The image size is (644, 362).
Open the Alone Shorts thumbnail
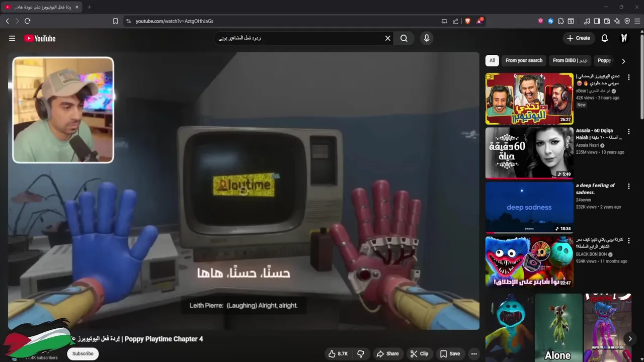[558, 328]
